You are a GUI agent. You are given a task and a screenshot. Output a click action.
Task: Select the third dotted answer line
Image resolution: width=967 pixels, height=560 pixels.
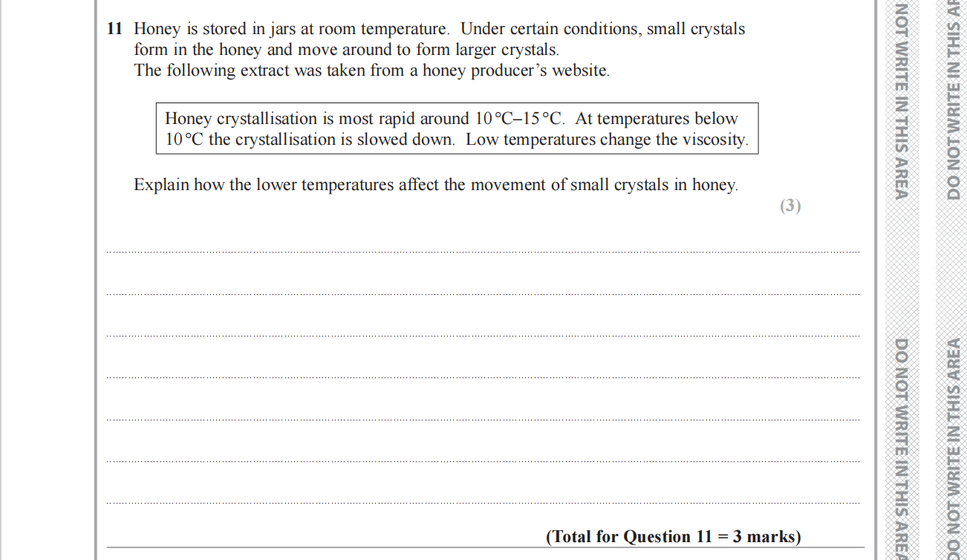click(483, 336)
